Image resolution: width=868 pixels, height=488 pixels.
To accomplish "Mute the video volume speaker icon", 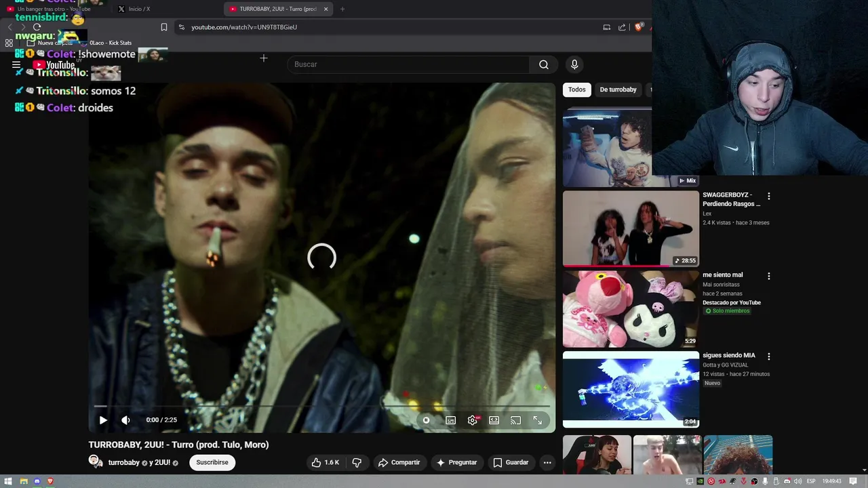I will click(x=125, y=420).
